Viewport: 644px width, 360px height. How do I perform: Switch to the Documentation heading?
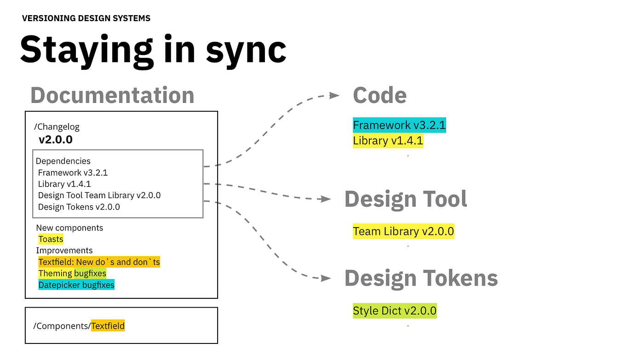[x=112, y=96]
